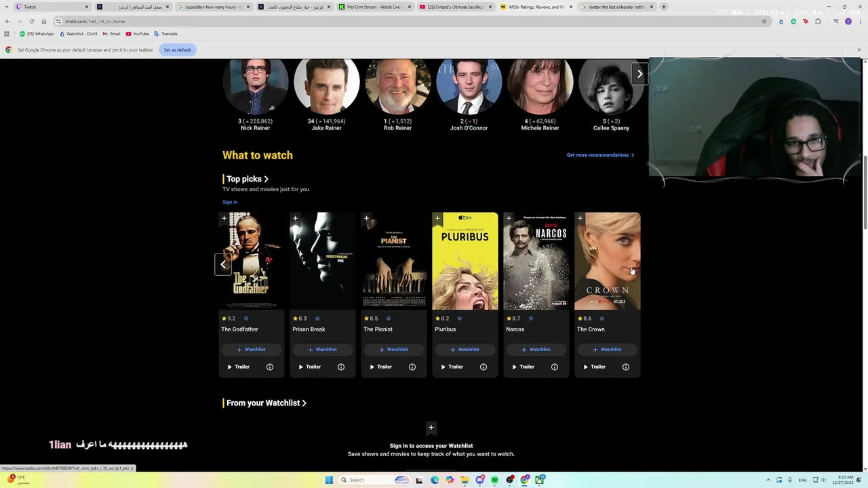
Task: Open info icon for The Godfather
Action: [x=270, y=367]
